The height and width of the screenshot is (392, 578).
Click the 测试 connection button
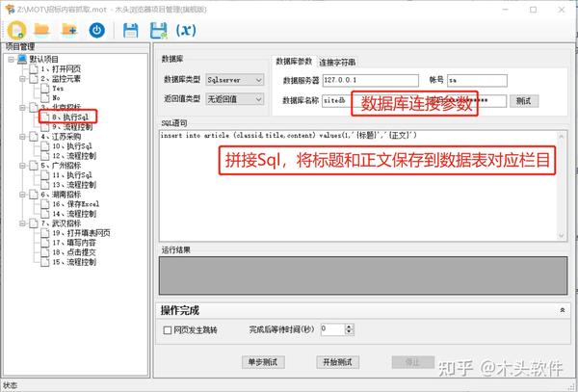pyautogui.click(x=524, y=100)
